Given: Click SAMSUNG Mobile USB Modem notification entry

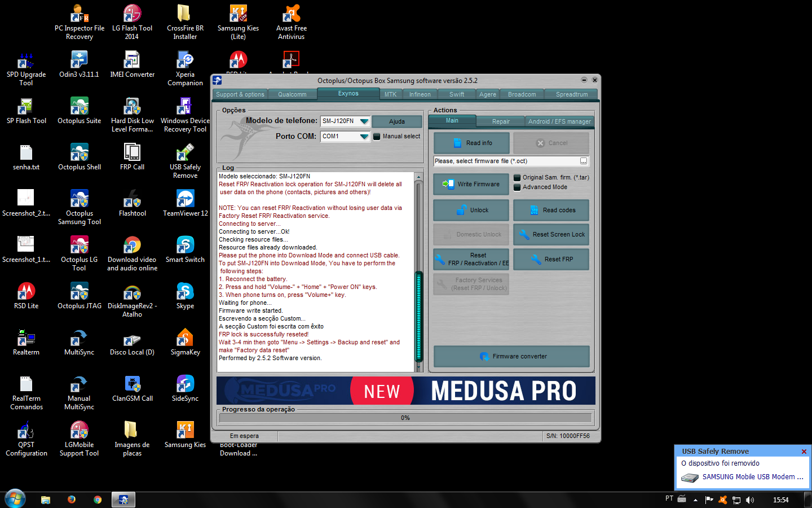Looking at the screenshot, I should (x=742, y=477).
